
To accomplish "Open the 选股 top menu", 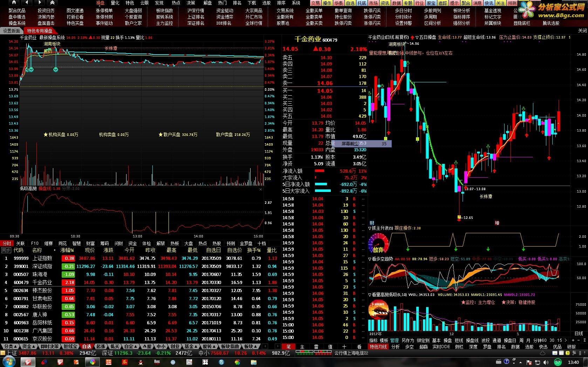I will click(267, 3).
